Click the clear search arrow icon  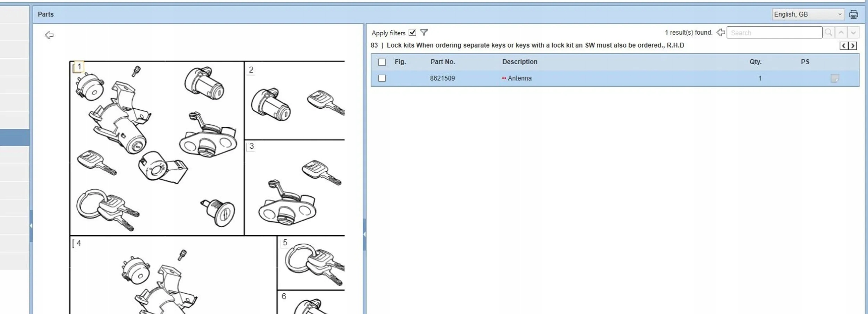(721, 32)
